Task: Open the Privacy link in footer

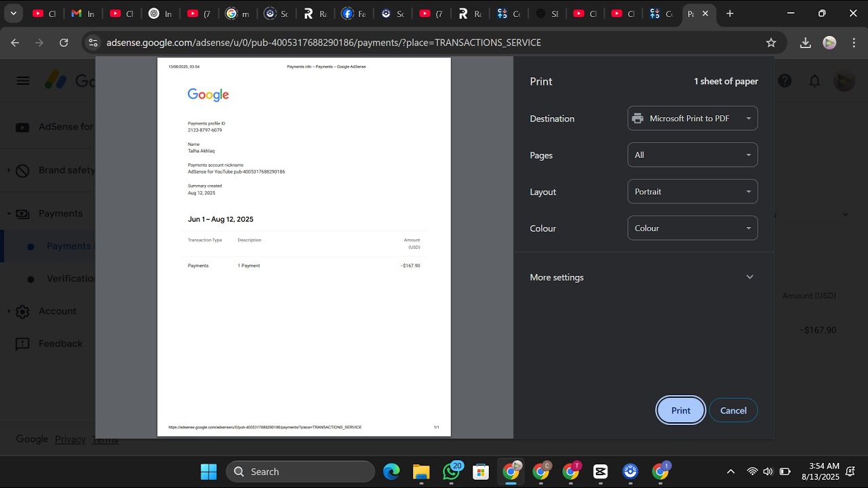Action: [71, 439]
